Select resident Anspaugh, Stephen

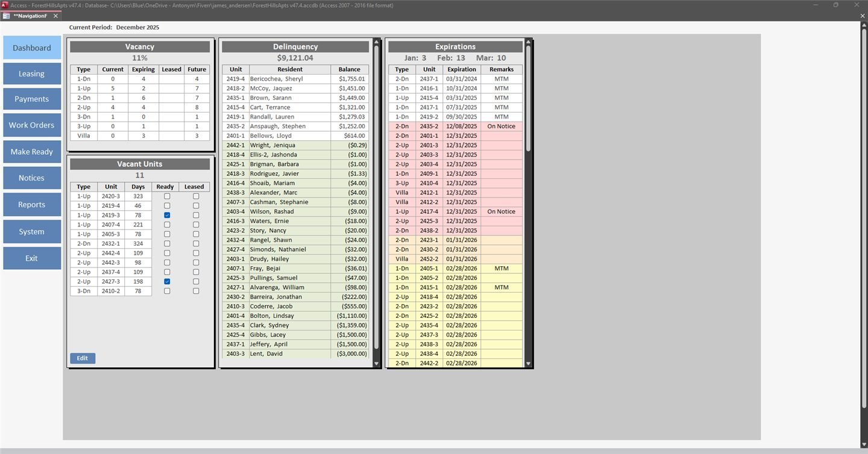(290, 126)
